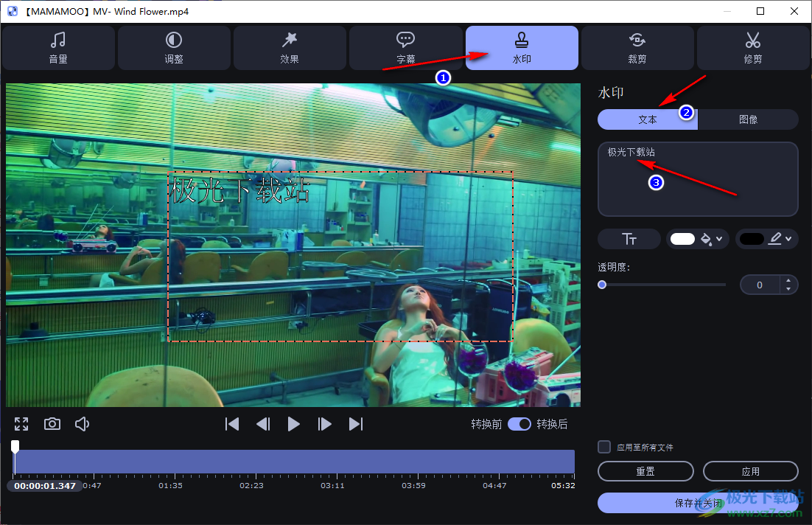The width and height of the screenshot is (812, 525).
Task: Increase transparency with the up stepper arrow
Action: [x=788, y=280]
